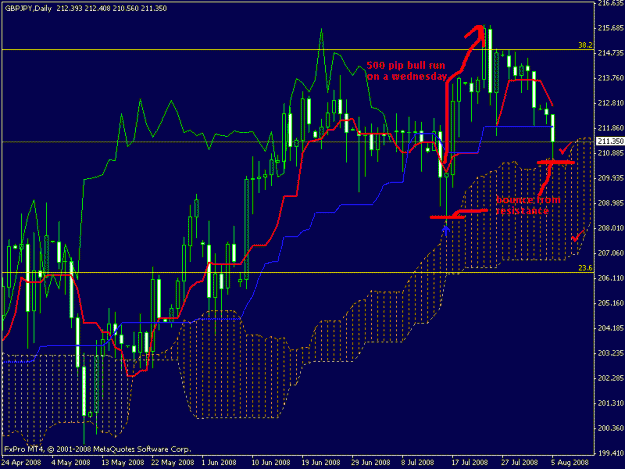Click the 24 Apr 2008 date label
Screen dimensions: 625x469
tap(22, 462)
